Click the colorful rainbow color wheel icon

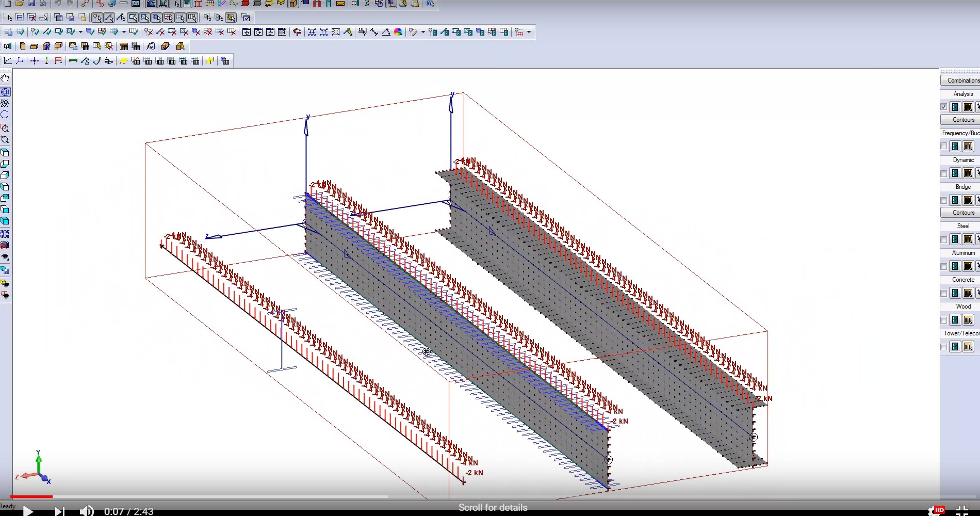tap(398, 32)
